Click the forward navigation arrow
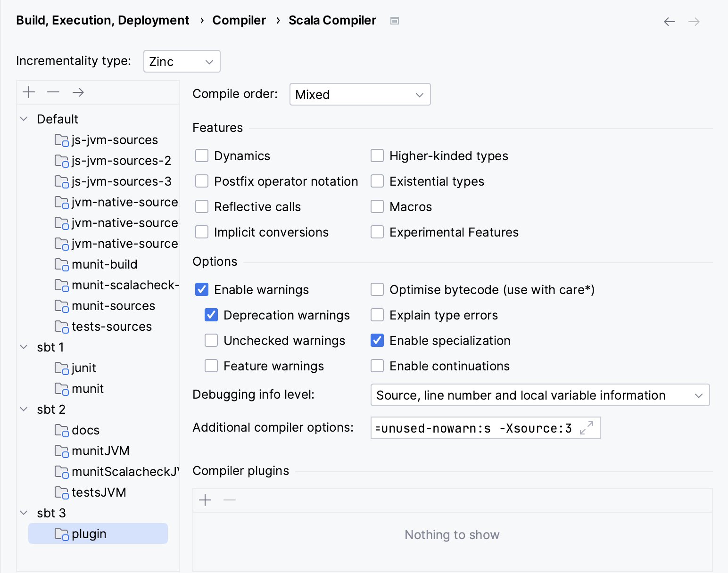728x573 pixels. [x=694, y=21]
